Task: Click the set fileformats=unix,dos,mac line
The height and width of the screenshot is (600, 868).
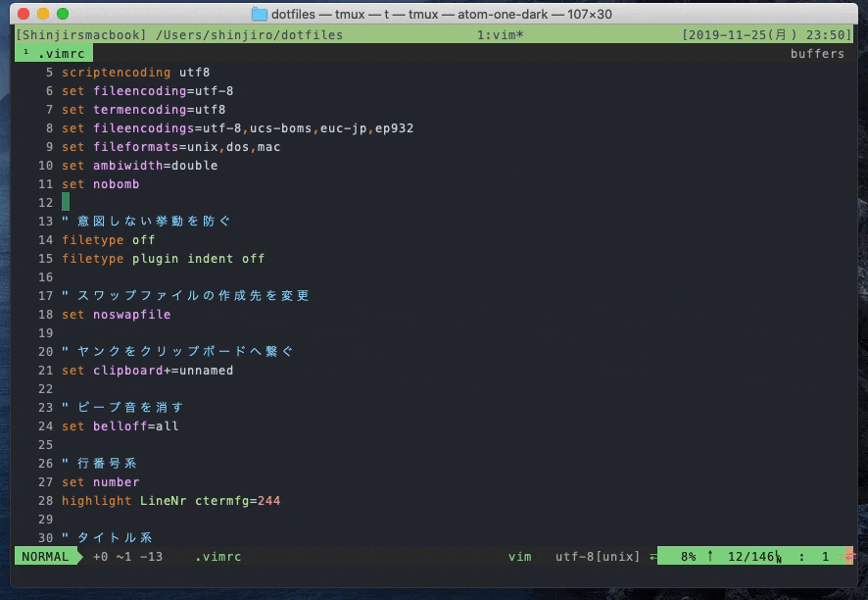Action: [171, 147]
